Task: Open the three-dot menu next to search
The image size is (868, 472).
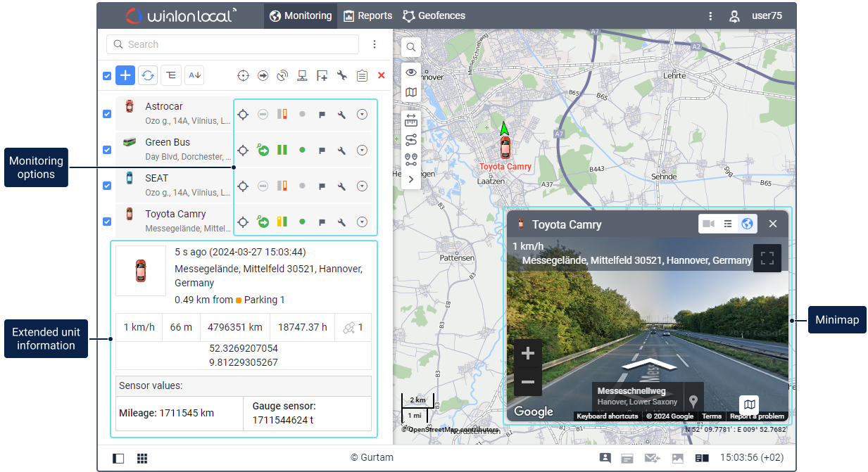Action: 375,44
